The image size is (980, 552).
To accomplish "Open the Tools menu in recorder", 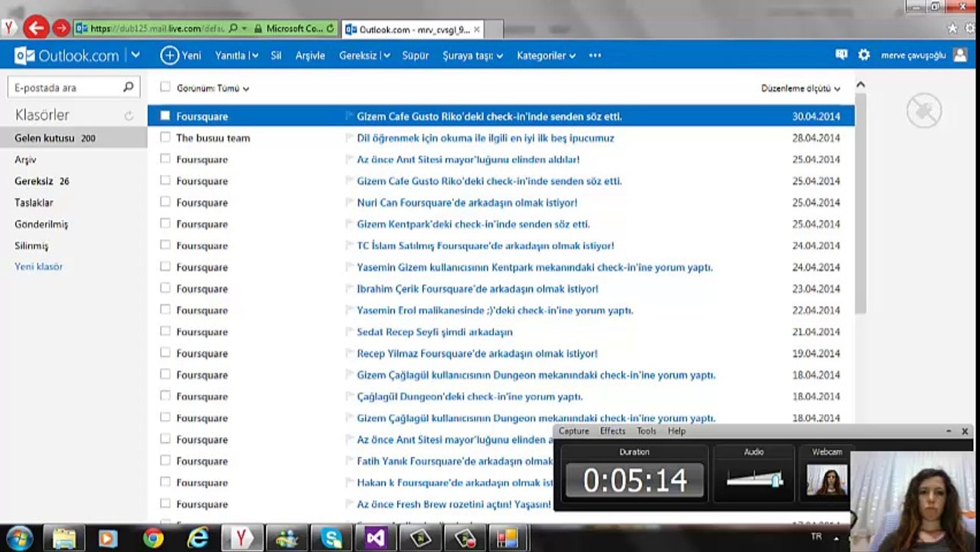I will click(646, 431).
